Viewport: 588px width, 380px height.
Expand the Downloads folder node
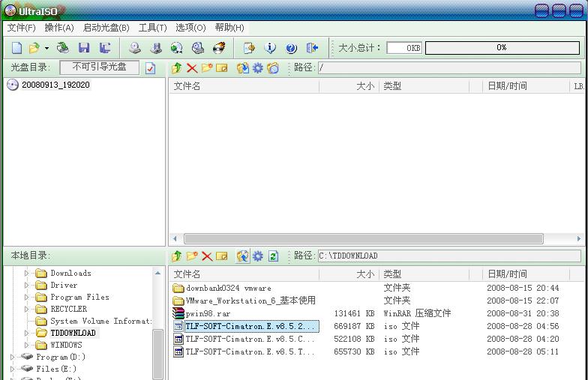[26, 273]
